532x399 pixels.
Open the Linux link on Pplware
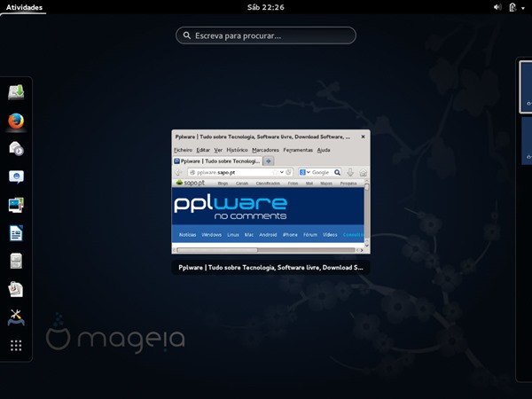click(x=233, y=235)
